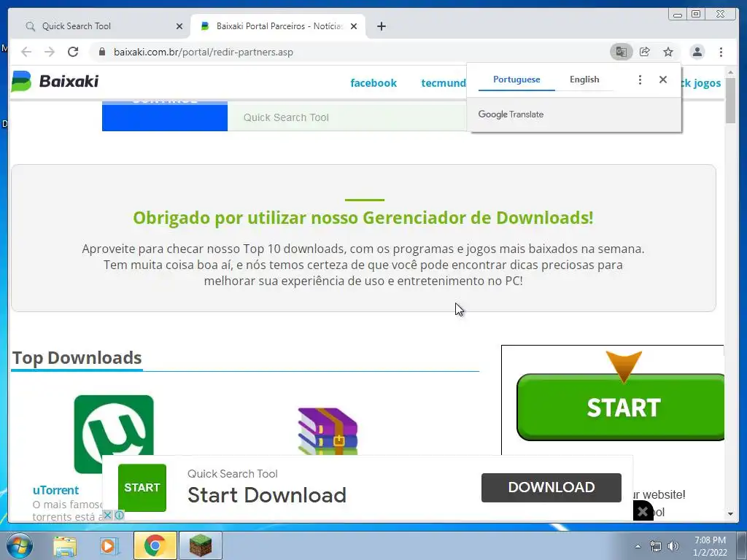Open the facebook link
This screenshot has width=747, height=560.
(373, 83)
